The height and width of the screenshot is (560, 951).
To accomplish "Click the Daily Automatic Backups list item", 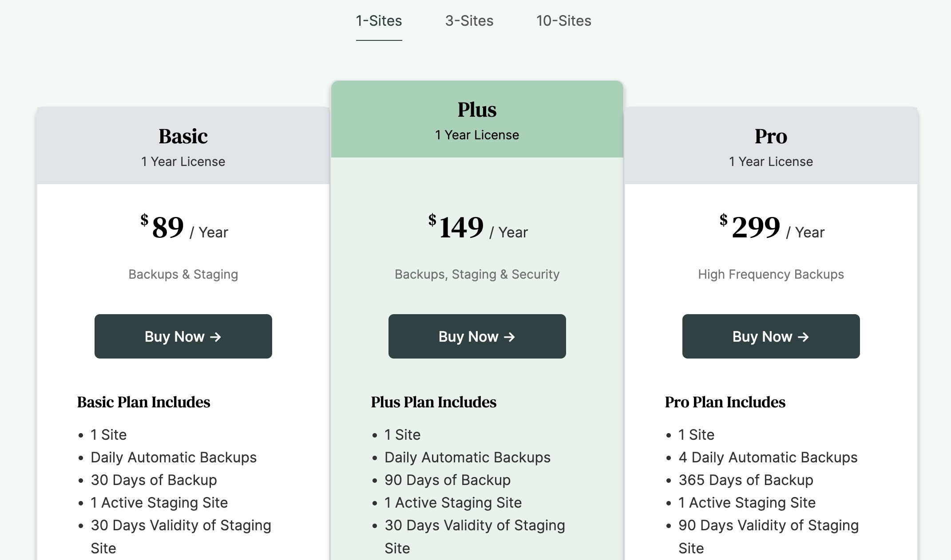I will click(174, 457).
